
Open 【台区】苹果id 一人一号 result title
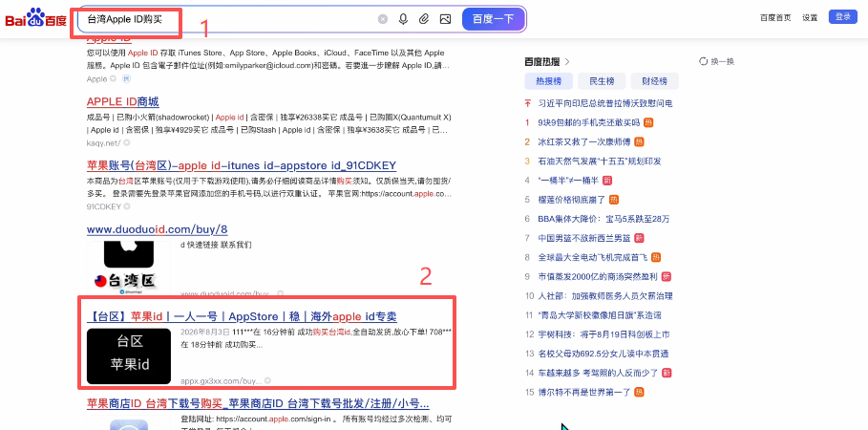(x=242, y=316)
